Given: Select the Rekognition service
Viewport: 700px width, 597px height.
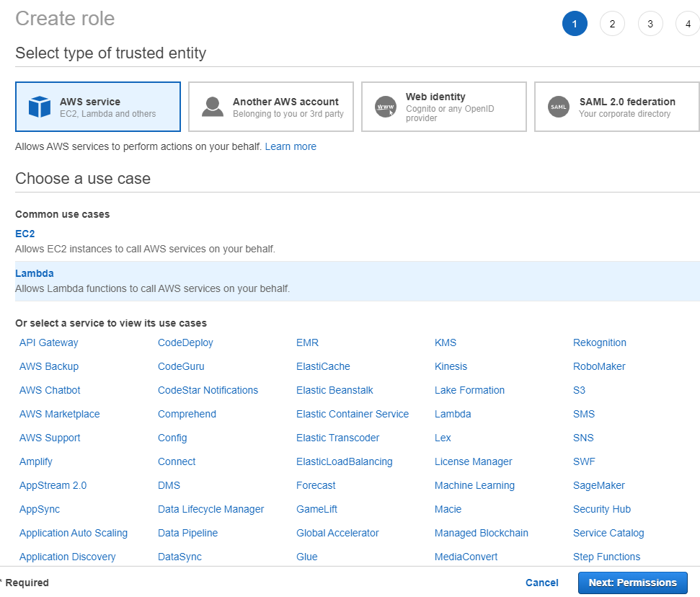Looking at the screenshot, I should 600,342.
